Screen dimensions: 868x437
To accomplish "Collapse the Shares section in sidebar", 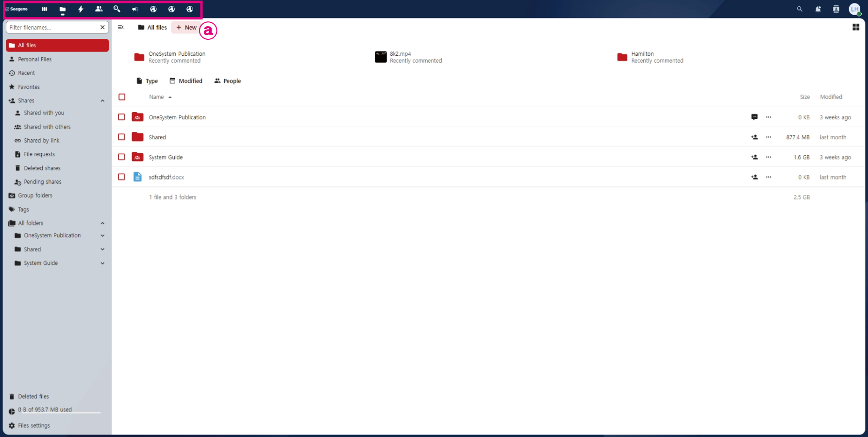I will (102, 101).
